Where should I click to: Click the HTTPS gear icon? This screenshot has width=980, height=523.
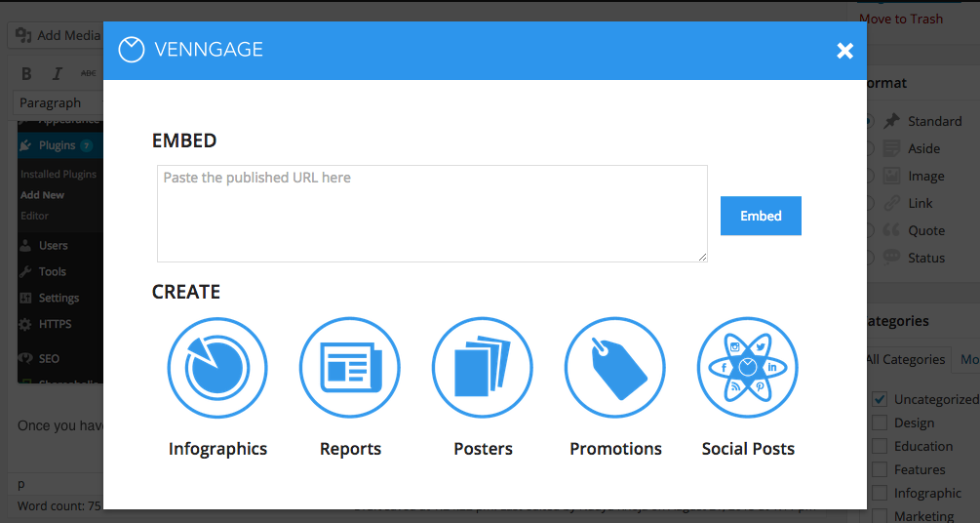tap(25, 324)
